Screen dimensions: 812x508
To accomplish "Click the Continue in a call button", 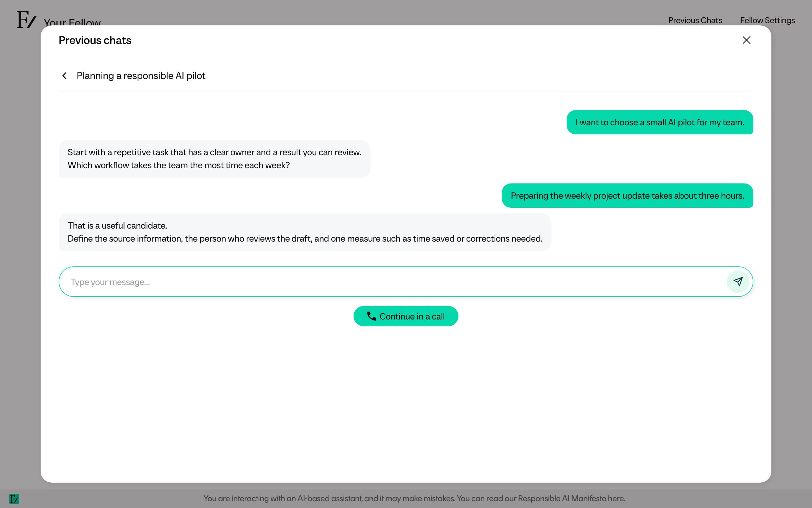I will point(406,316).
